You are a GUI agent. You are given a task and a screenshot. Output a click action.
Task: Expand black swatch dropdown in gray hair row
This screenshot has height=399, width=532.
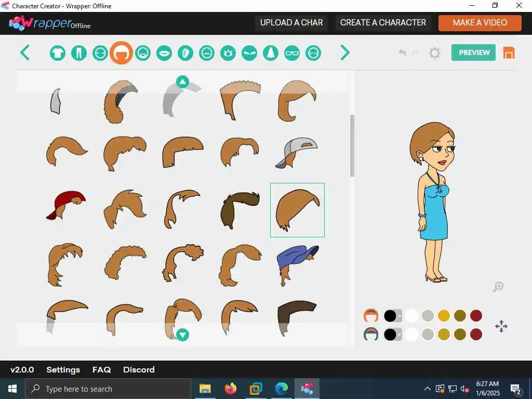click(400, 335)
